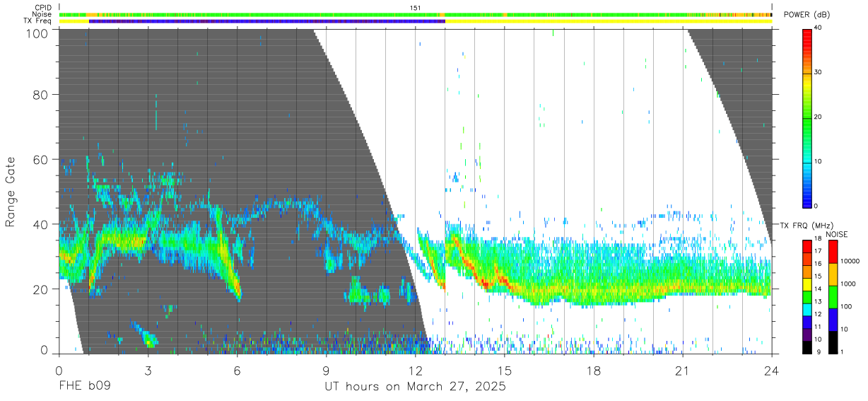This screenshot has width=868, height=401.
Task: Click the 15 tick on UT hours axis
Action: pyautogui.click(x=504, y=370)
